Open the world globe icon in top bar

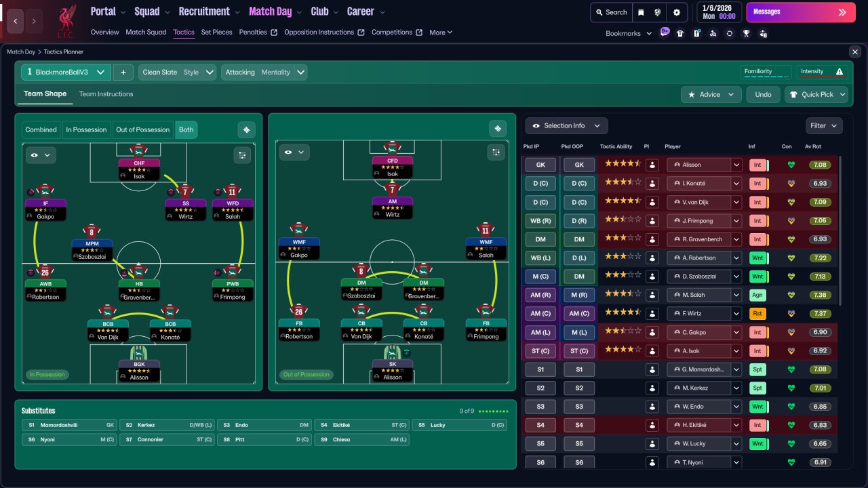[x=658, y=12]
